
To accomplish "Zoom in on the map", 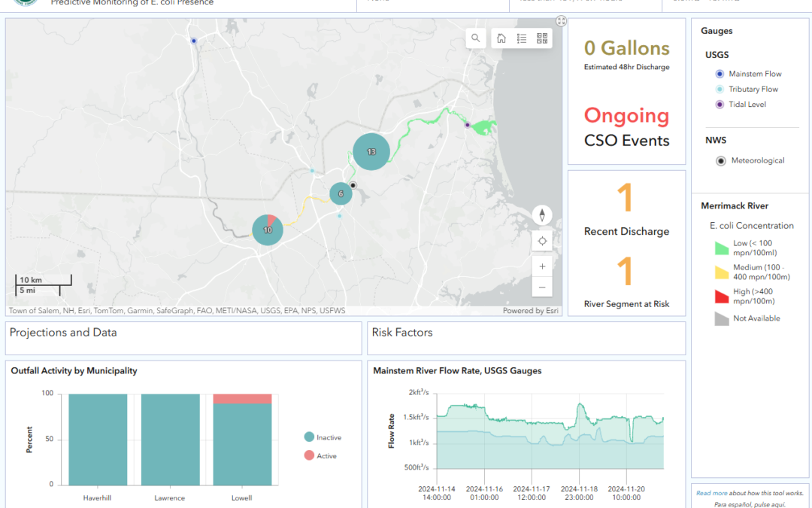I will tap(541, 266).
